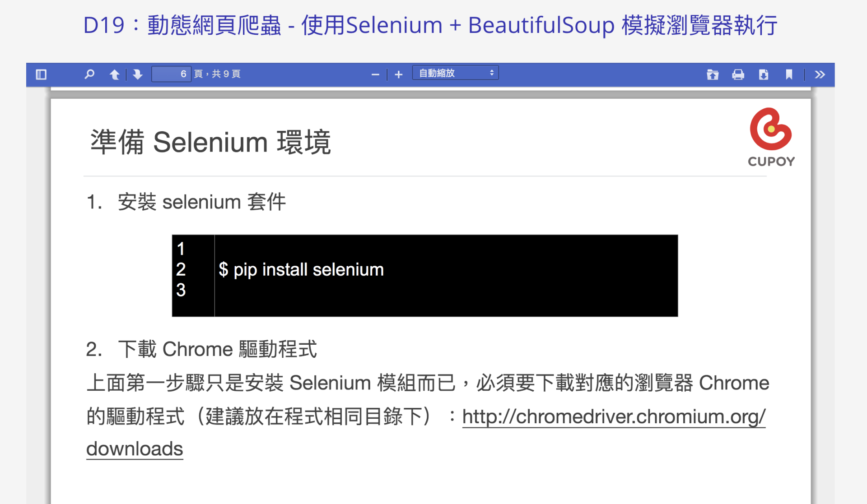This screenshot has width=867, height=504.
Task: Click the pip install selenium code block
Action: (x=425, y=276)
